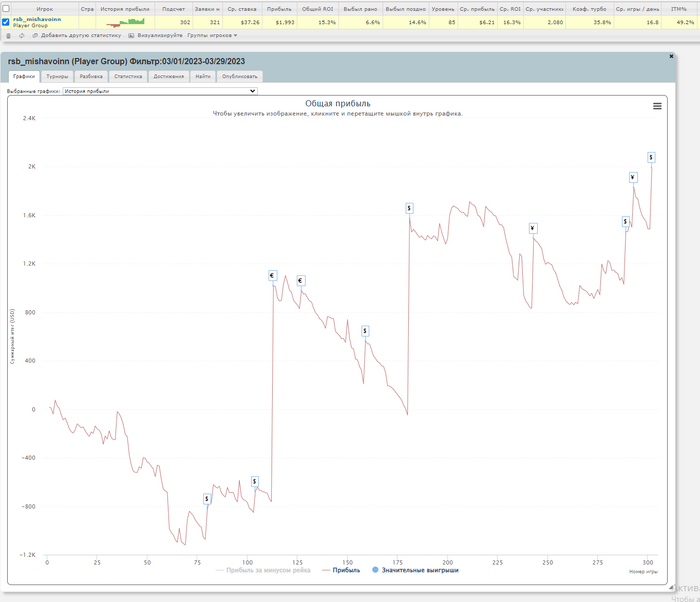Click the second € win marker near game 127
Image resolution: width=700 pixels, height=602 pixels.
pos(301,281)
